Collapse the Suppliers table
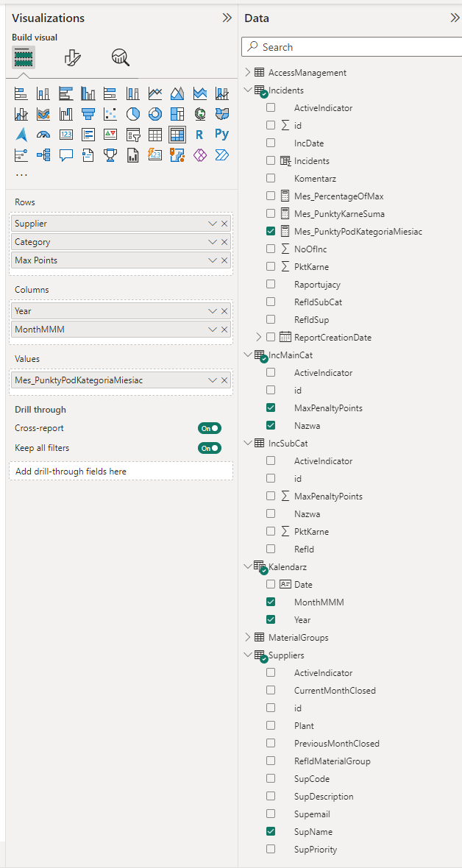462x868 pixels. coord(247,655)
